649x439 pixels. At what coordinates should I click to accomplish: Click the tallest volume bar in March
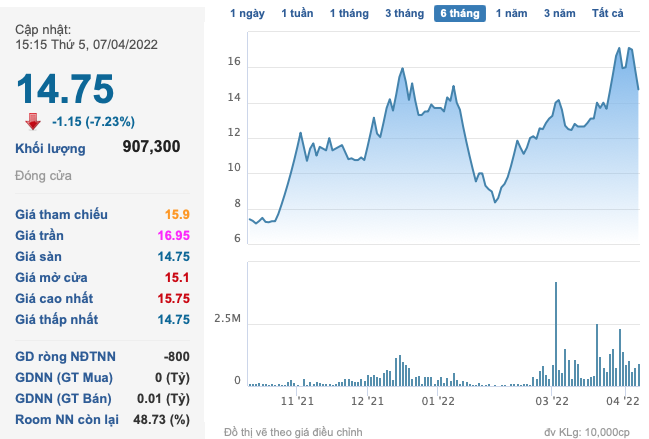tap(556, 334)
